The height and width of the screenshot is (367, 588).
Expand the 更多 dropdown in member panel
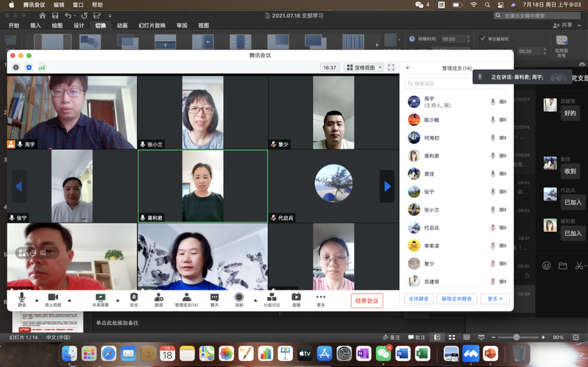click(x=494, y=299)
